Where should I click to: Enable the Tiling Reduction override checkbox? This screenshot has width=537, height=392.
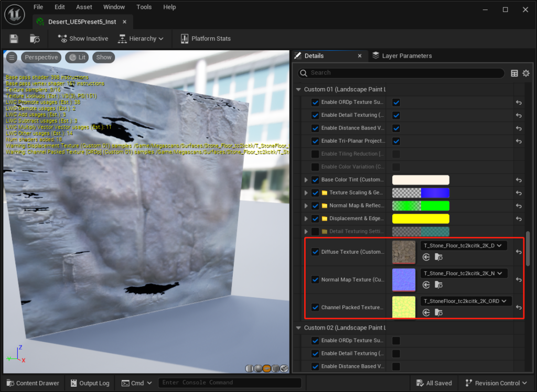click(315, 154)
